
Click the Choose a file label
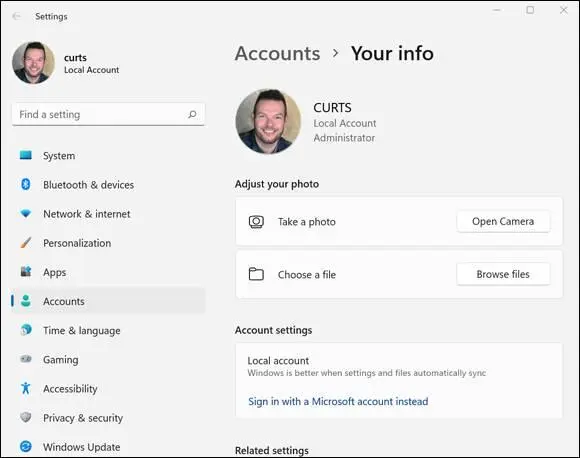tap(307, 275)
